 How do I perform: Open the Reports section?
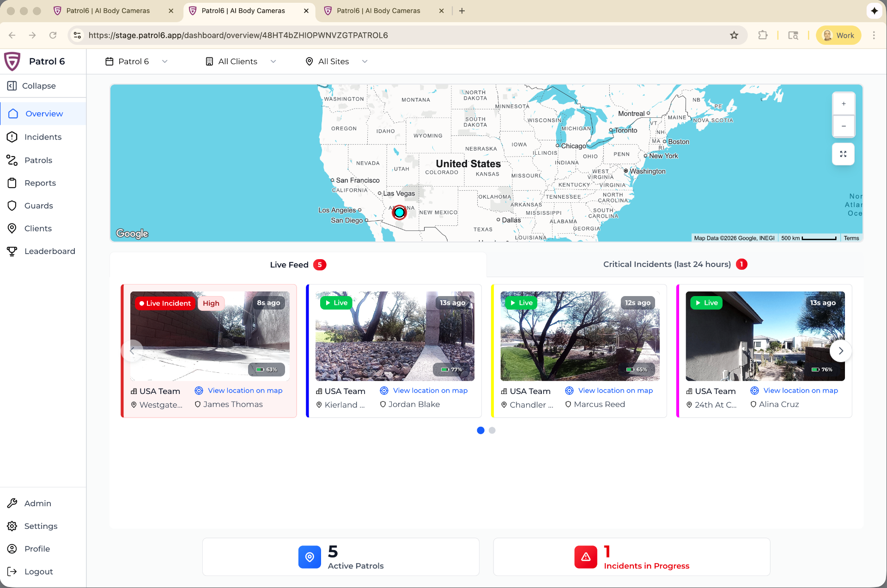[x=40, y=183]
